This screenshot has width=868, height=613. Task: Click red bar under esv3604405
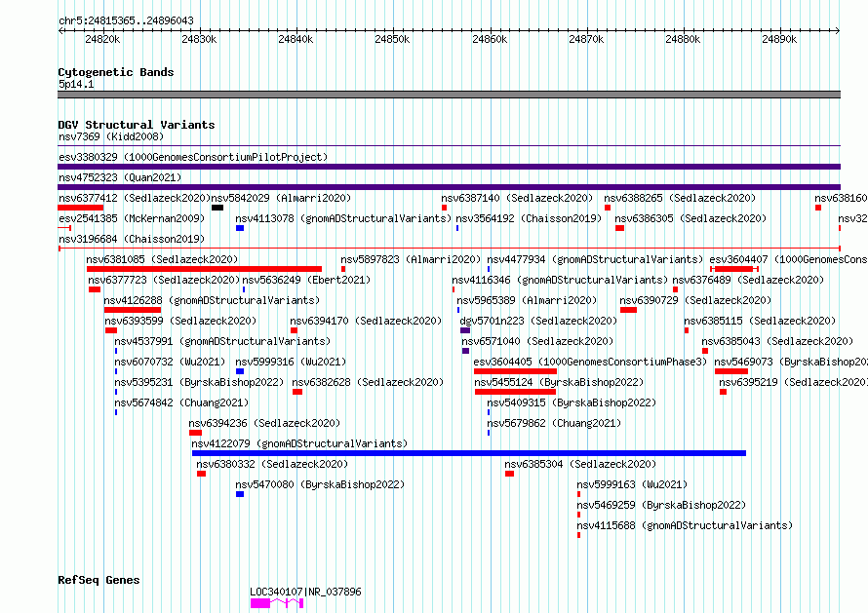(x=515, y=371)
